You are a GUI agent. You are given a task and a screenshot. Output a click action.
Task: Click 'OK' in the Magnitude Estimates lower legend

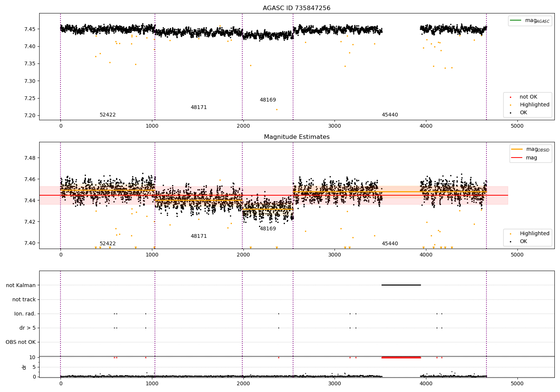click(523, 241)
